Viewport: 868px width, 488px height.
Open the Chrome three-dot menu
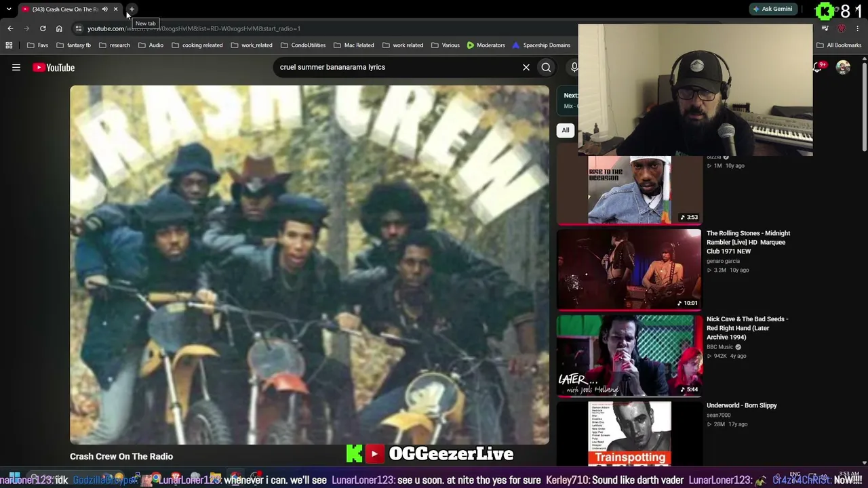coord(858,28)
